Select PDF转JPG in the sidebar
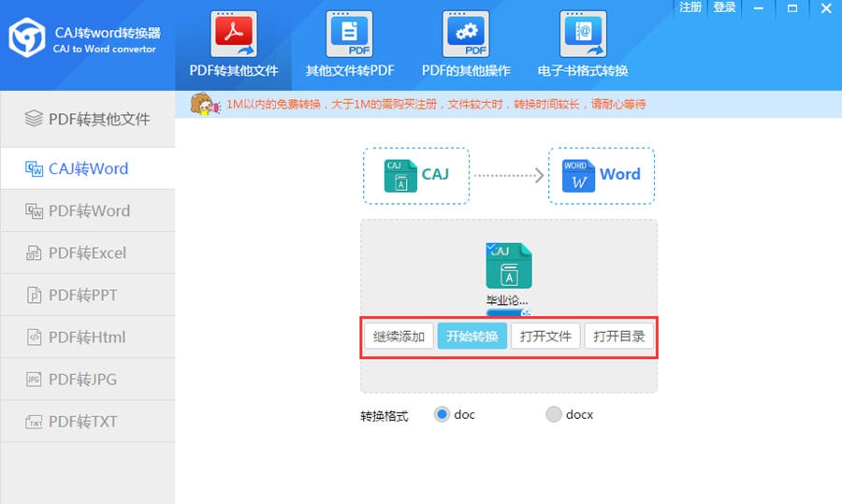The width and height of the screenshot is (842, 504). point(88,379)
